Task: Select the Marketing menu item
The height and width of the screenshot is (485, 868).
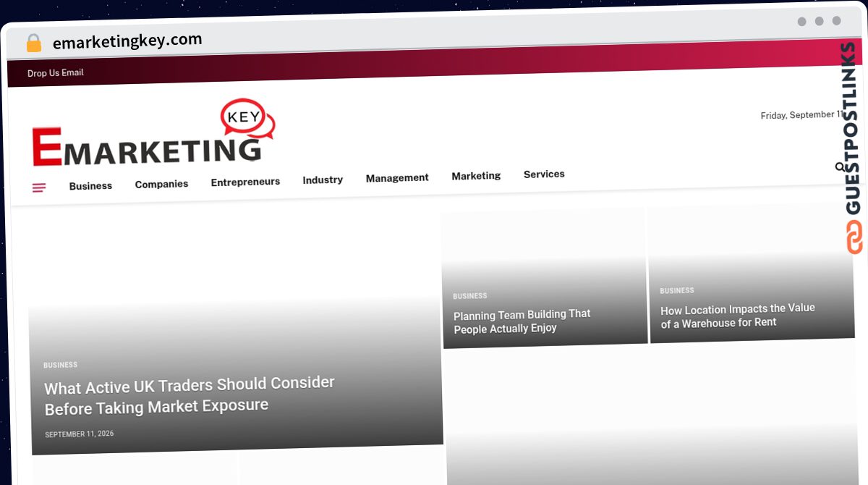Action: 476,176
